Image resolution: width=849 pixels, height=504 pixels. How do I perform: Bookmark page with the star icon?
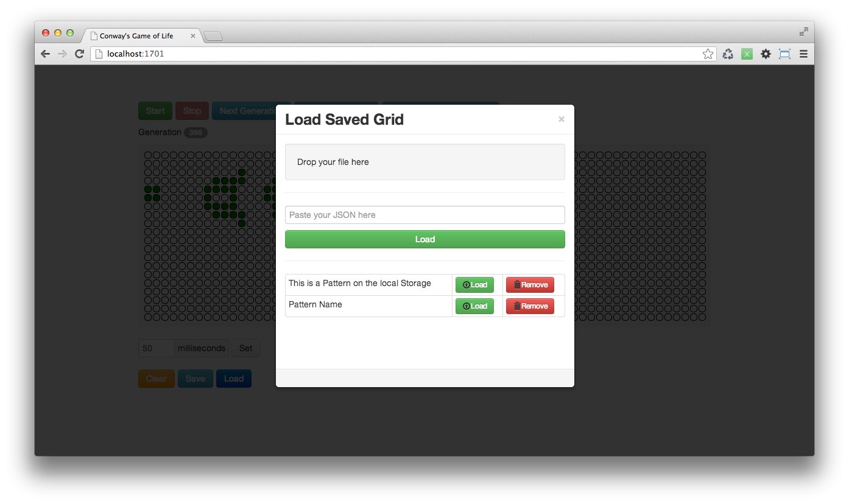point(708,54)
